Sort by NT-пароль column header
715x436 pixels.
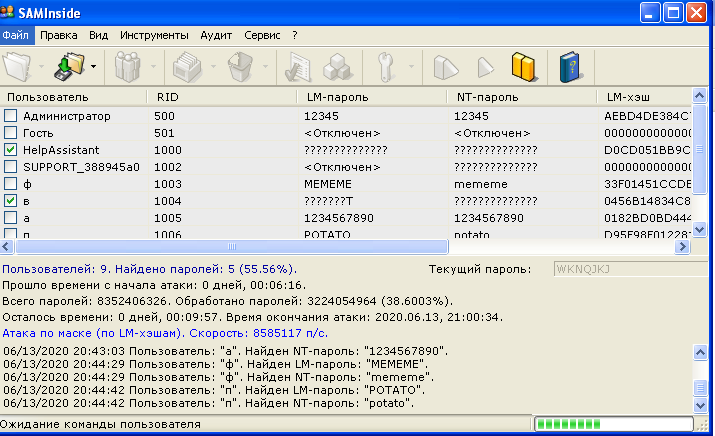523,97
